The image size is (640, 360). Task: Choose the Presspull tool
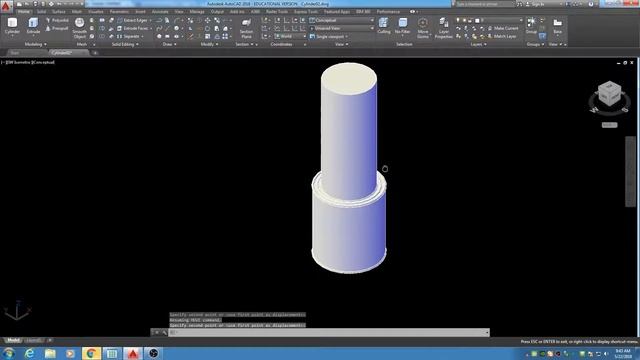coord(57,28)
